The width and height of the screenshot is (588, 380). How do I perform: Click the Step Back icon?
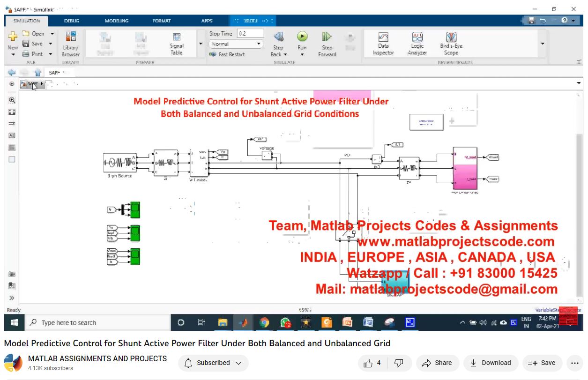pyautogui.click(x=278, y=37)
